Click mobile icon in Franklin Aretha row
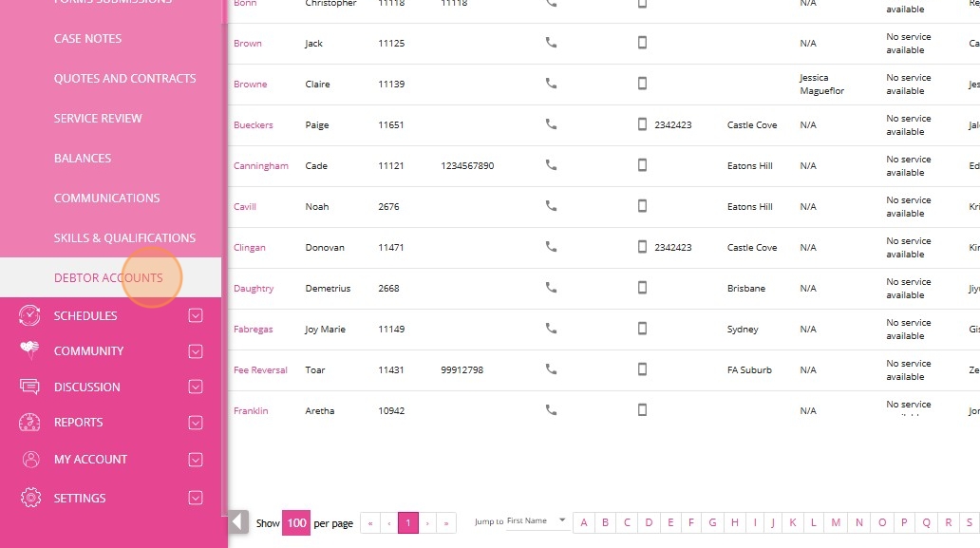The height and width of the screenshot is (548, 980). [x=642, y=410]
